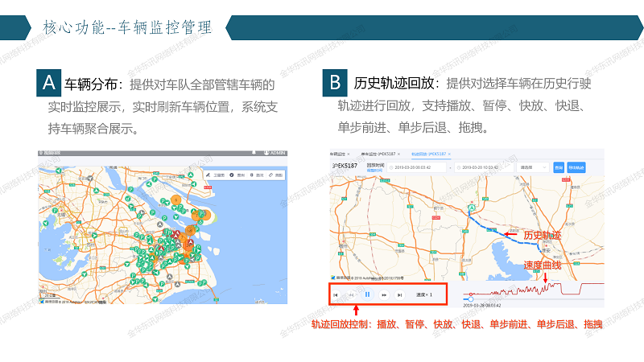Pause the track playback
The image size is (644, 362).
click(x=367, y=295)
